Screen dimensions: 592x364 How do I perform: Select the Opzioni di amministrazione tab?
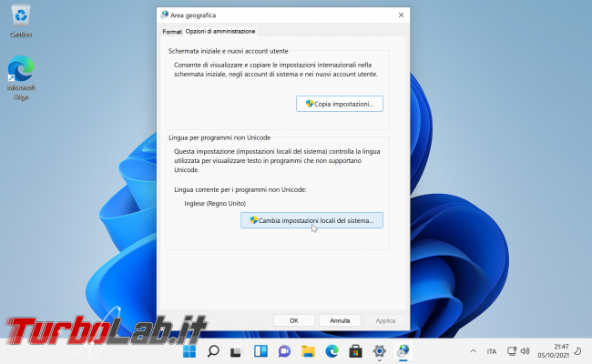point(220,31)
